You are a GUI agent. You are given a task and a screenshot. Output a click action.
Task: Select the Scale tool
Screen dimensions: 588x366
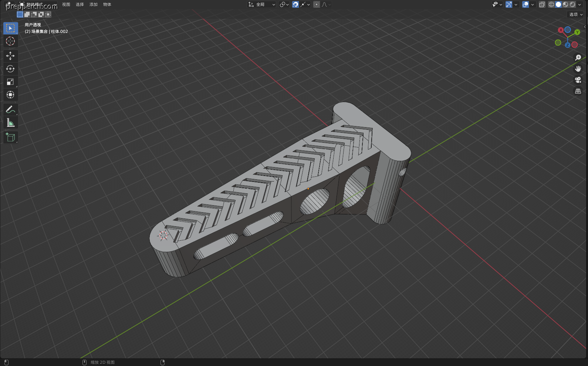(x=10, y=82)
